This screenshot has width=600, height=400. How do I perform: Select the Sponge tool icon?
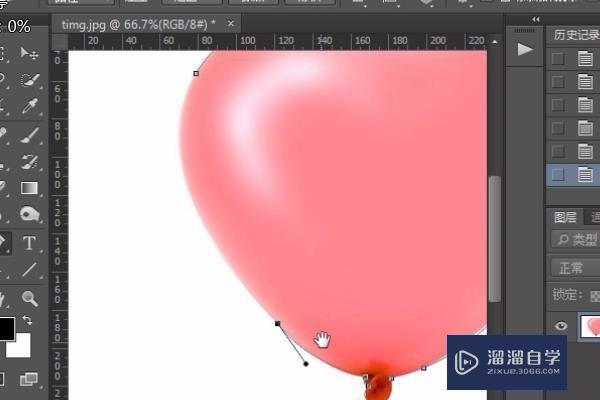[x=29, y=214]
